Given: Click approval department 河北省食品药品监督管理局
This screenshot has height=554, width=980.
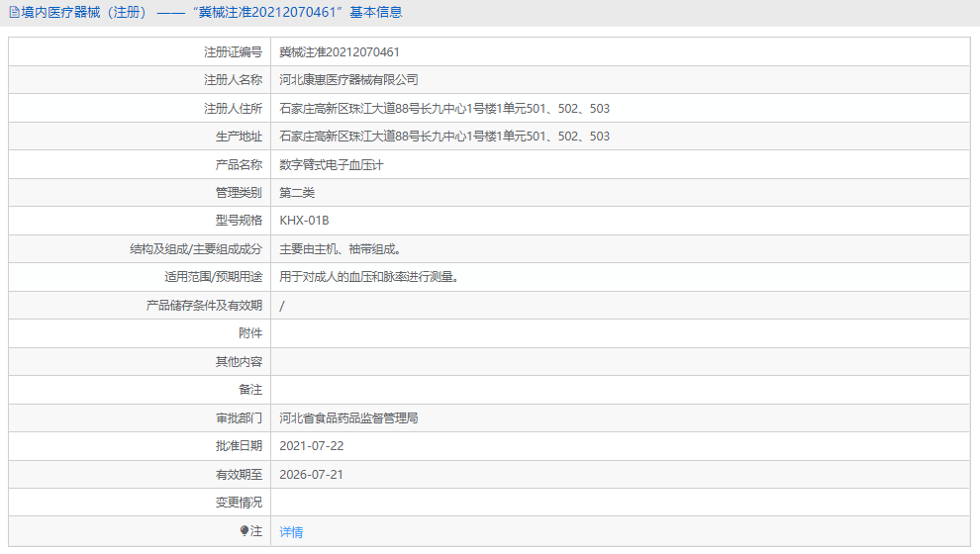Looking at the screenshot, I should [348, 417].
